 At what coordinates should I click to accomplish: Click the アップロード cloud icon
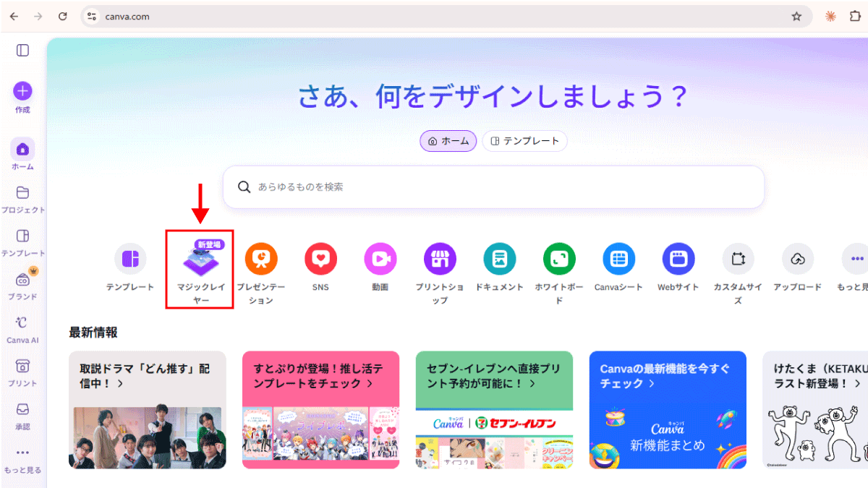(798, 259)
